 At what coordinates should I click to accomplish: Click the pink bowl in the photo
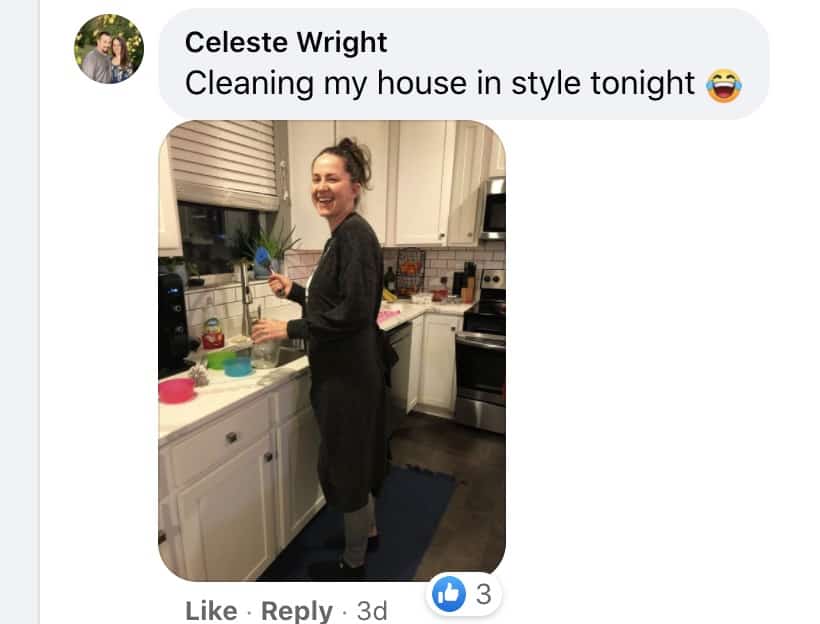pyautogui.click(x=176, y=391)
